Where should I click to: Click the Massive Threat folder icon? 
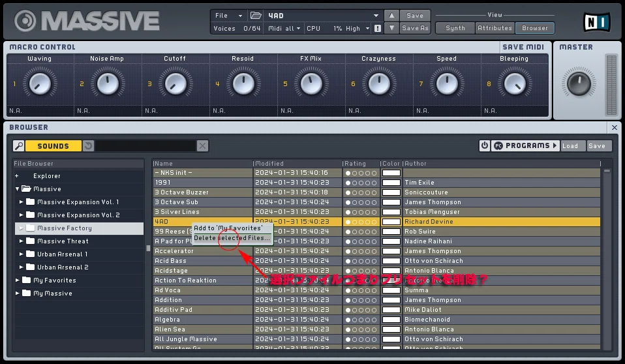point(30,241)
